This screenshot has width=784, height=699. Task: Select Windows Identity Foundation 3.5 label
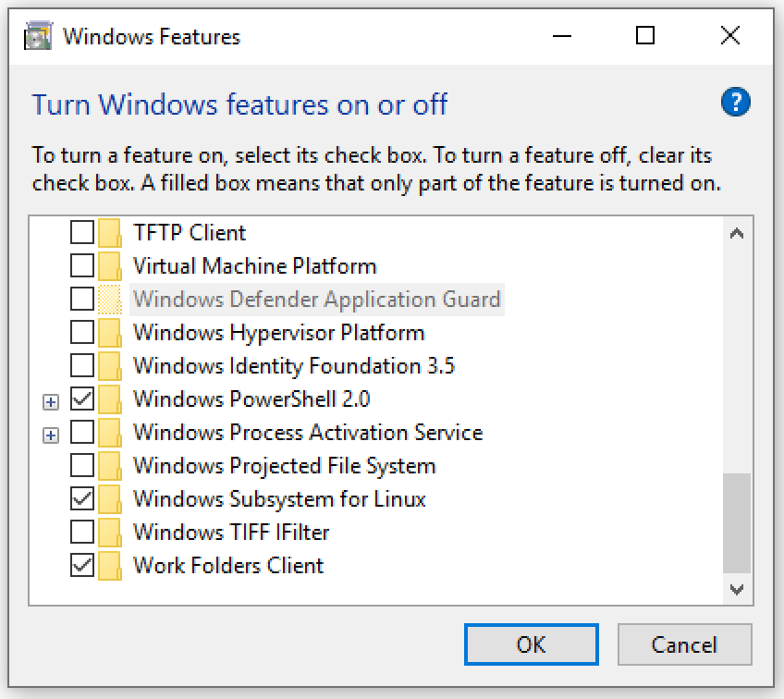point(294,366)
